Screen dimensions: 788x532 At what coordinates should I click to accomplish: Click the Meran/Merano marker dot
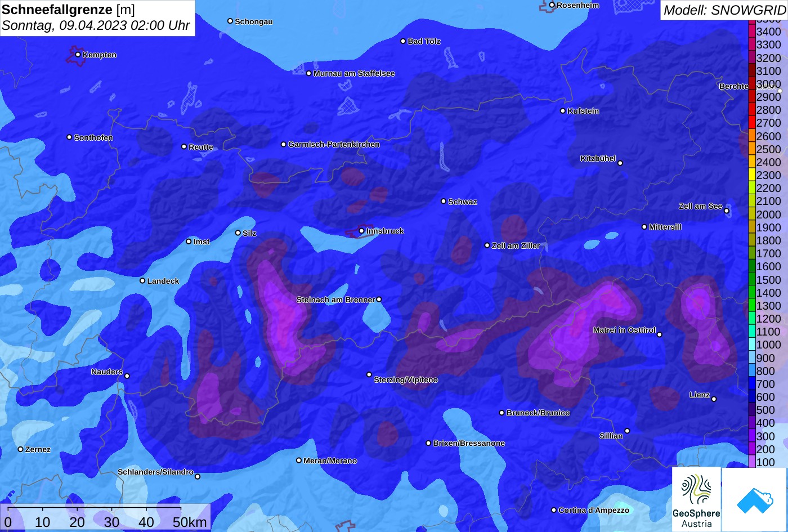[299, 461]
